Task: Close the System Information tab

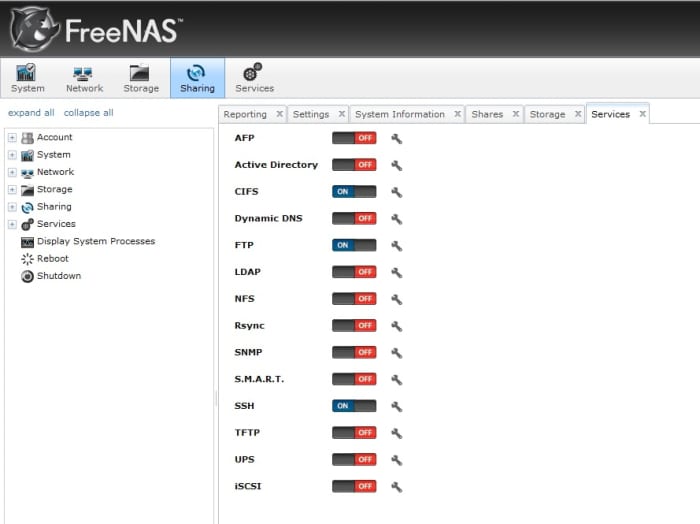Action: [458, 114]
